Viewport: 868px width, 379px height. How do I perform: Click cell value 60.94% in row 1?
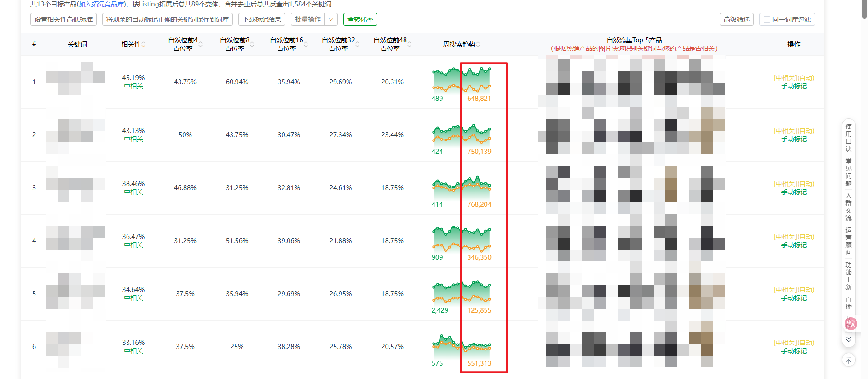click(x=237, y=82)
